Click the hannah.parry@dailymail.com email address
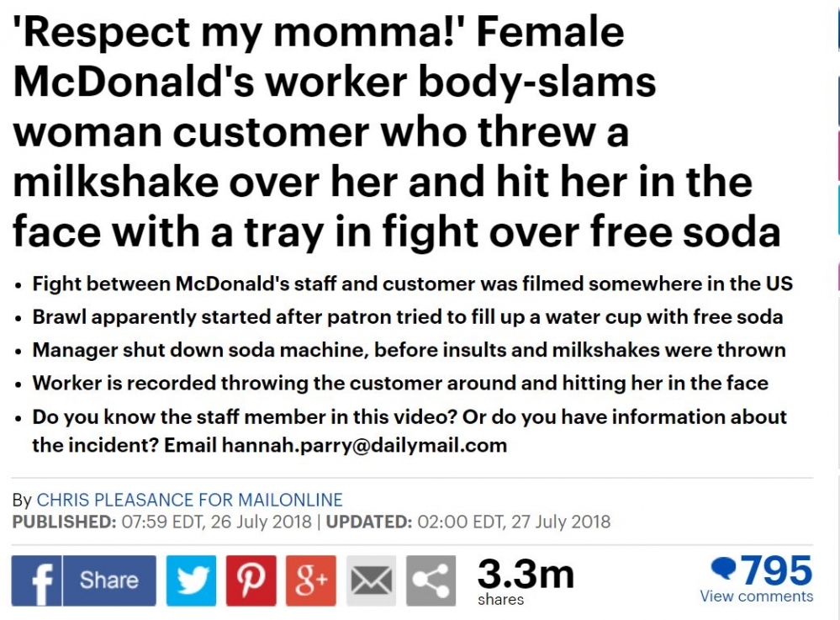 pos(364,445)
